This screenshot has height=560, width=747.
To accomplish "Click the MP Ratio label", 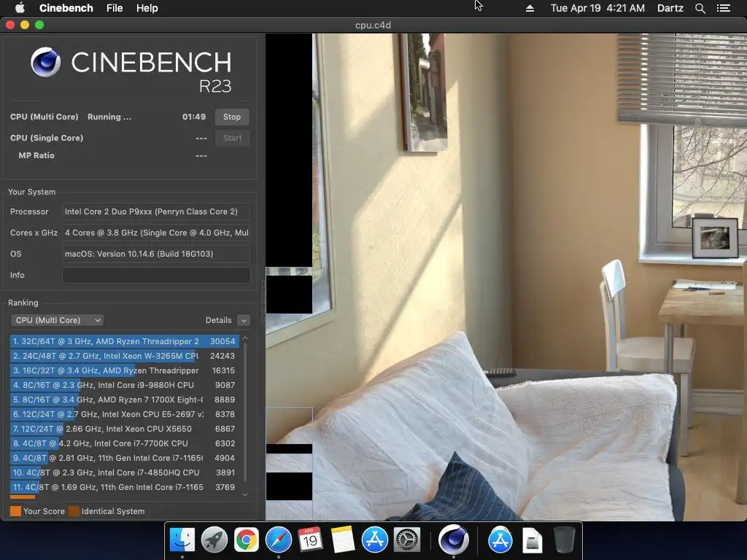I will click(x=36, y=155).
